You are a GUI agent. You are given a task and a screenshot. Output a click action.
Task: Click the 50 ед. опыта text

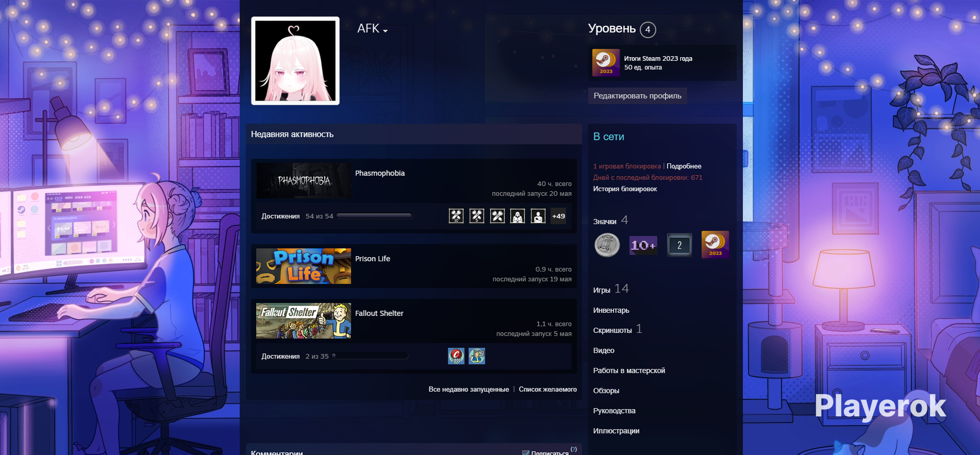pos(643,68)
